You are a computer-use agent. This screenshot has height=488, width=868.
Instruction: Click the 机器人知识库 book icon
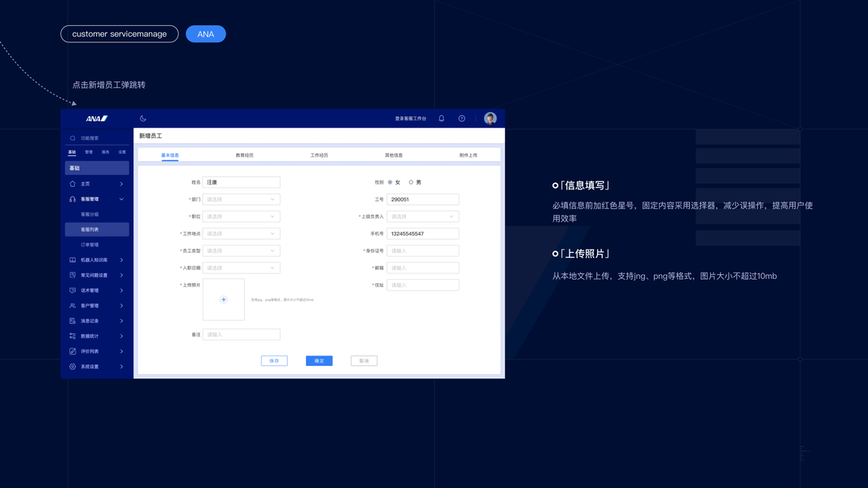[x=72, y=260]
